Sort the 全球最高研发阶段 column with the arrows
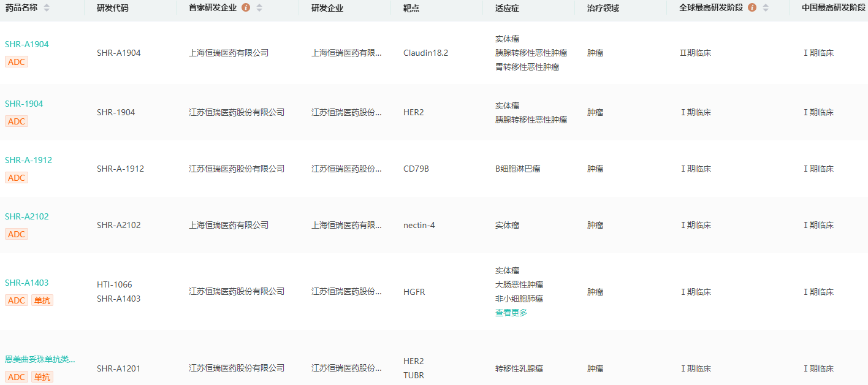The height and width of the screenshot is (385, 868). pyautogui.click(x=766, y=8)
